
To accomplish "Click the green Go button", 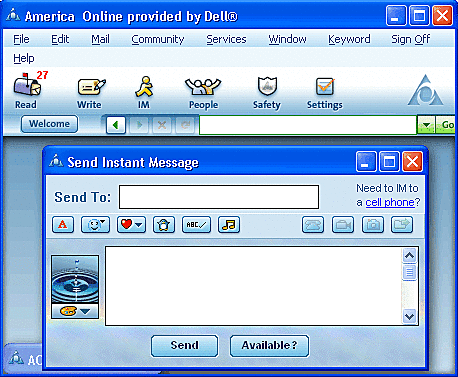I will 446,125.
